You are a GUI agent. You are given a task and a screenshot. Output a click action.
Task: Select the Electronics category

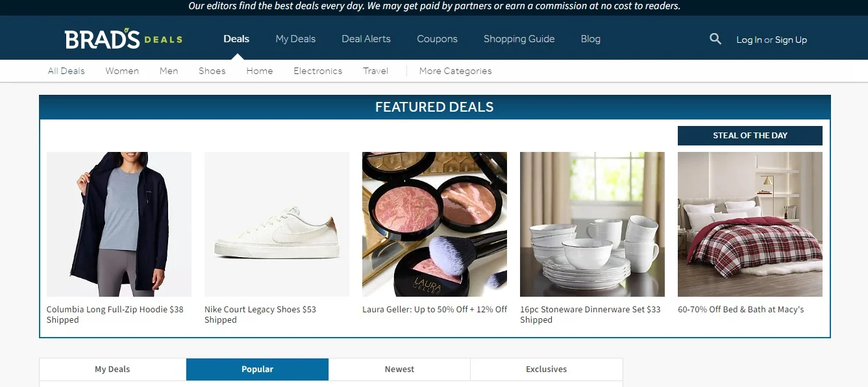click(317, 71)
